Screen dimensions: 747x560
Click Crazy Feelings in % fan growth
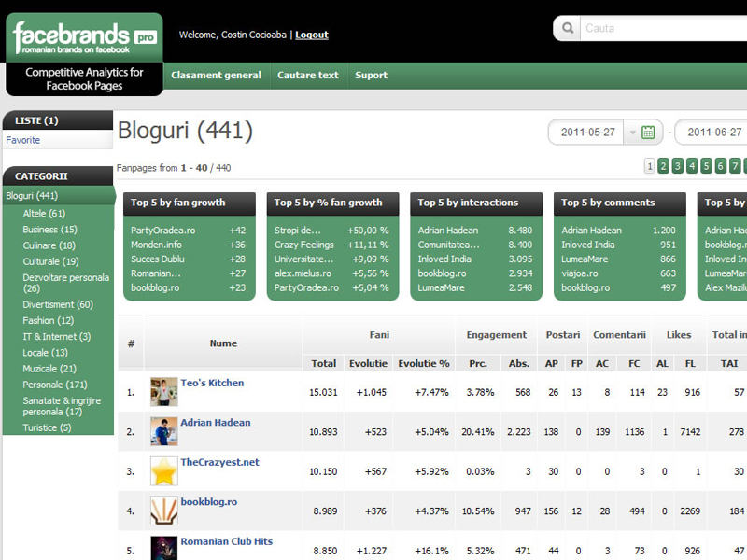(x=303, y=245)
